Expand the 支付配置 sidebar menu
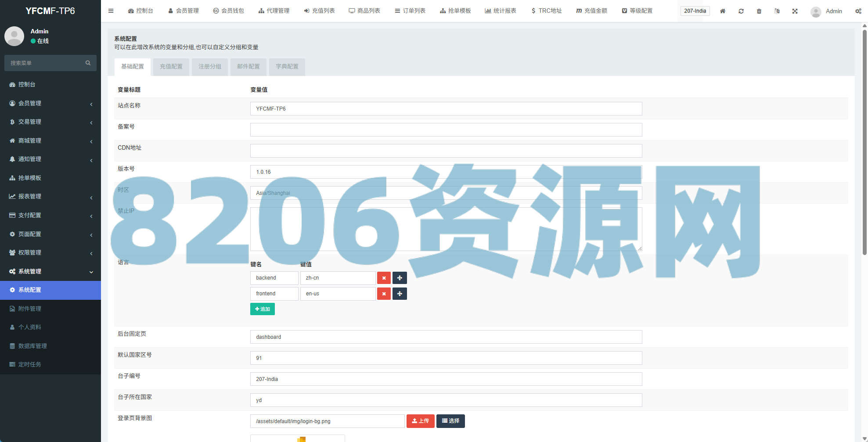 (50, 215)
